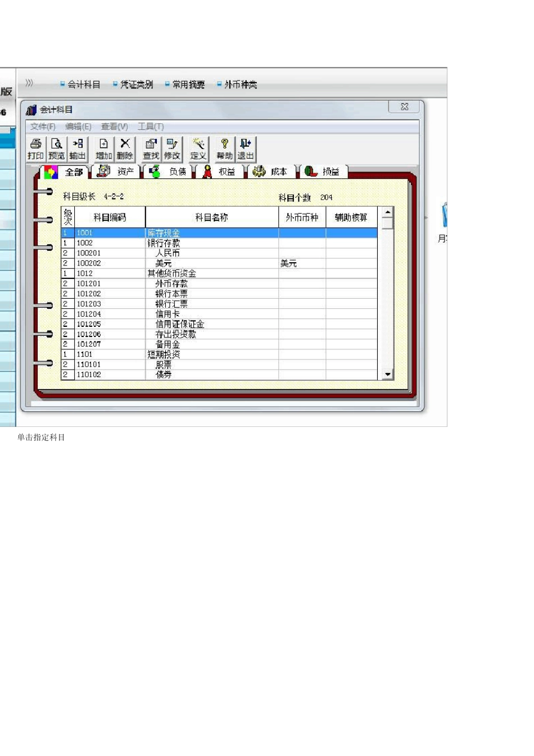Viewport: 534px width, 756px height.
Task: Select the 短期投资 row
Action: (x=219, y=354)
